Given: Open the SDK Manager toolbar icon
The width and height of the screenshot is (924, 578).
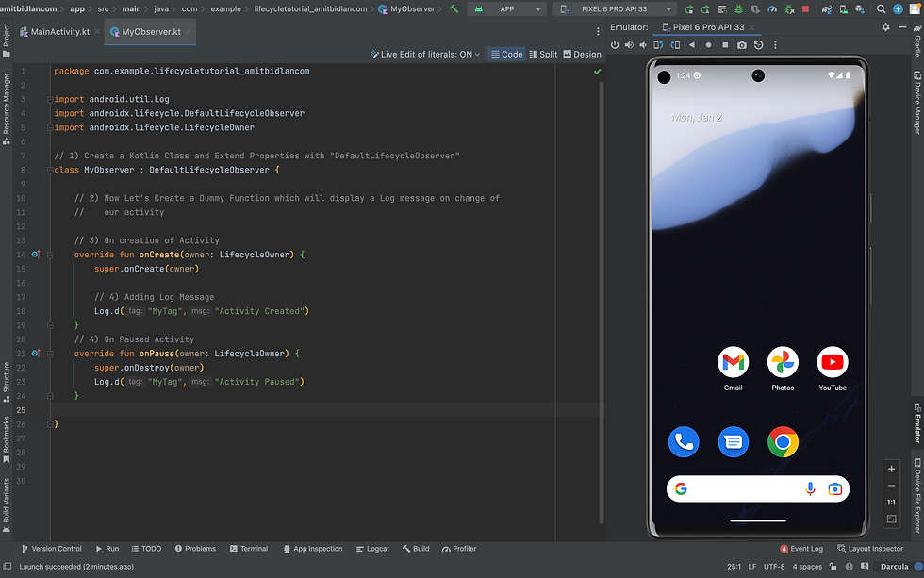Looking at the screenshot, I should tap(860, 8).
